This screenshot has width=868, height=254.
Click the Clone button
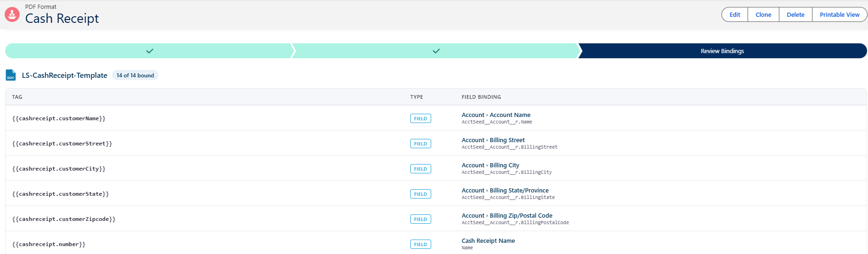(x=763, y=14)
